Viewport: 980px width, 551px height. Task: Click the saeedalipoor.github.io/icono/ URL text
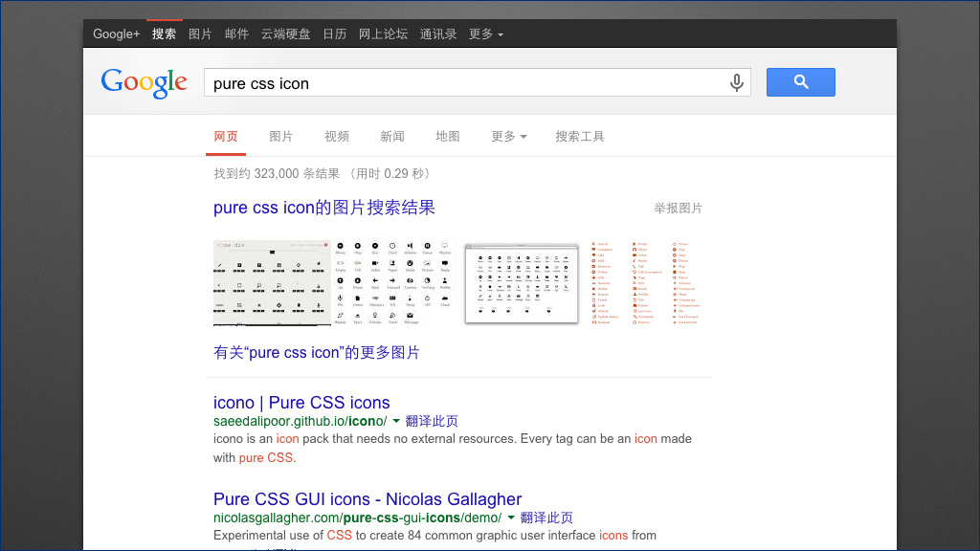click(300, 421)
